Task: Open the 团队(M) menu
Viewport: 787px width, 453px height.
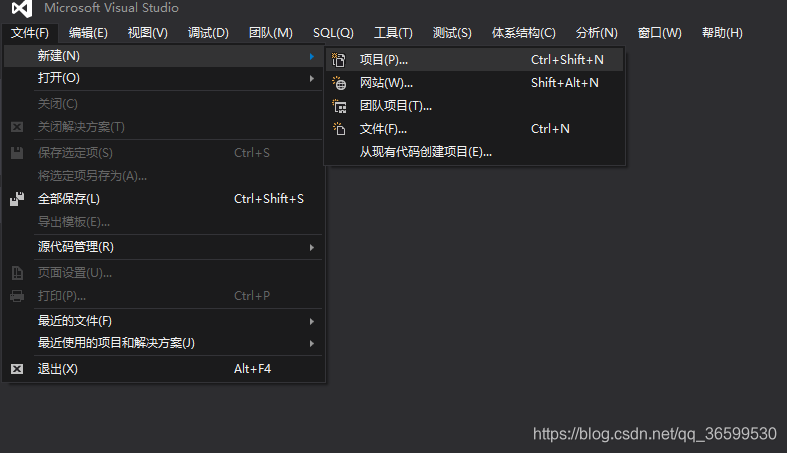Action: click(271, 33)
